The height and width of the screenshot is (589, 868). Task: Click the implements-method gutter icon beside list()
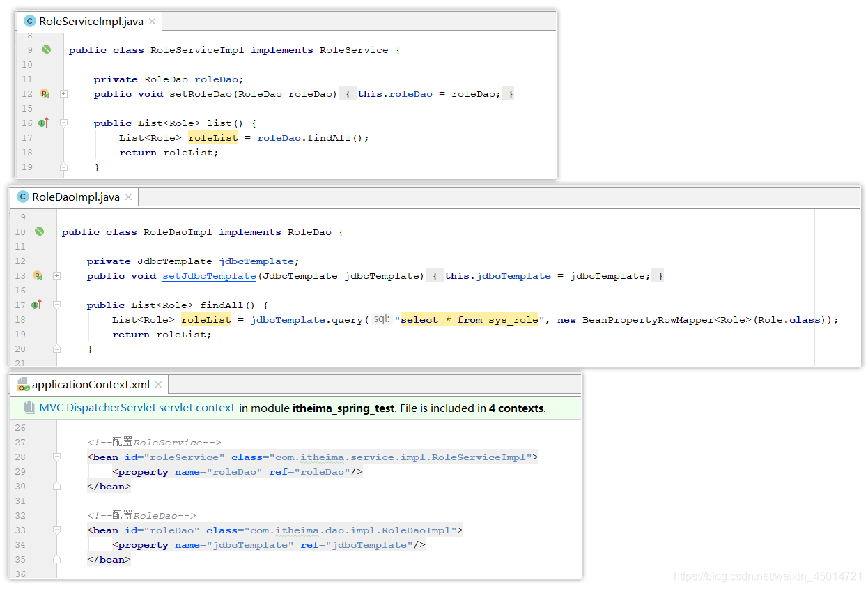(43, 123)
